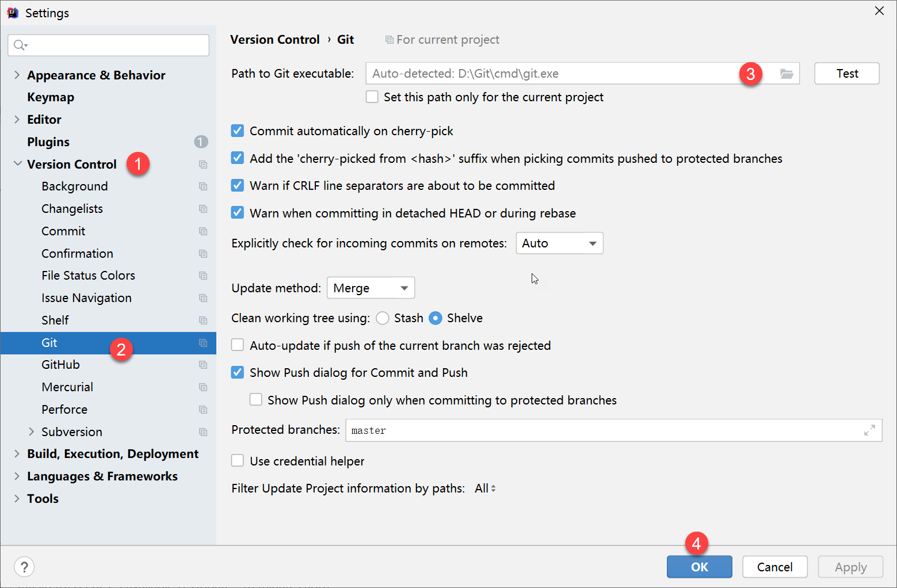Toggle Warn when committing in detached HEAD
Viewport: 897px width, 588px height.
(238, 213)
